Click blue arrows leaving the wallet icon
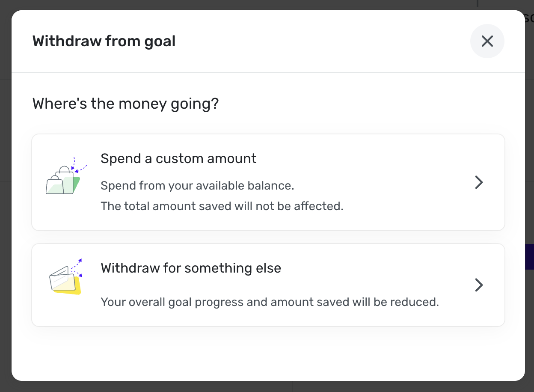Image resolution: width=534 pixels, height=392 pixels. [77, 267]
